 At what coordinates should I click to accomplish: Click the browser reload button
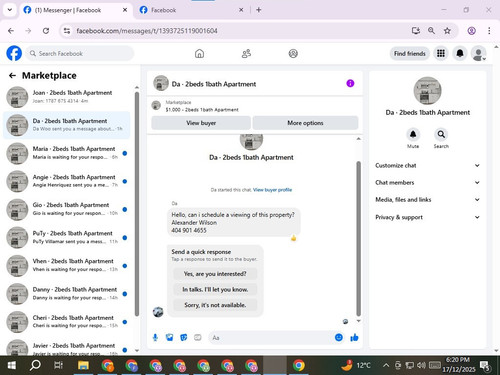(46, 31)
